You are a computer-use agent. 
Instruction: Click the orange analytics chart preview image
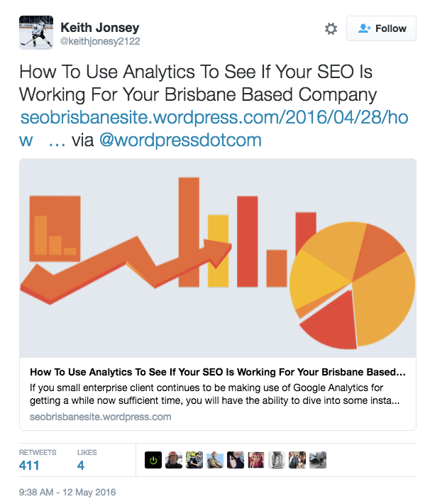coord(217,258)
